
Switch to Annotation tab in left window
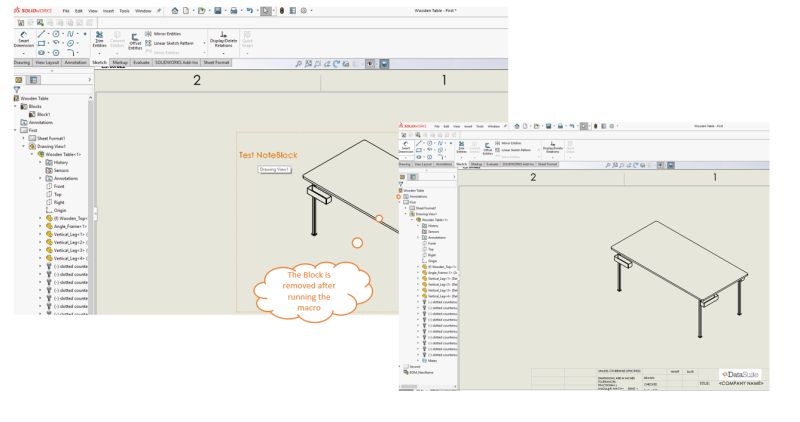click(76, 63)
